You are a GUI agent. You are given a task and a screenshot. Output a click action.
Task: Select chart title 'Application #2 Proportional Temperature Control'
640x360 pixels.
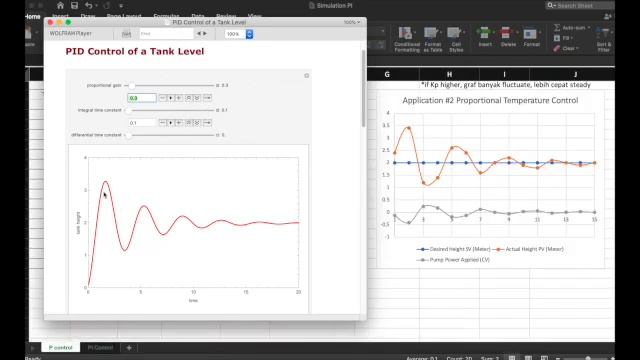(x=490, y=100)
